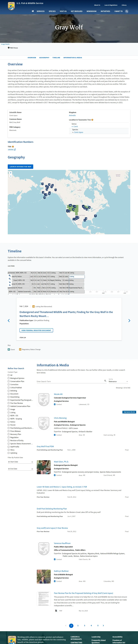Open Kathryn Bulliner's profile photo
The width and height of the screenshot is (138, 644).
tap(44, 576)
